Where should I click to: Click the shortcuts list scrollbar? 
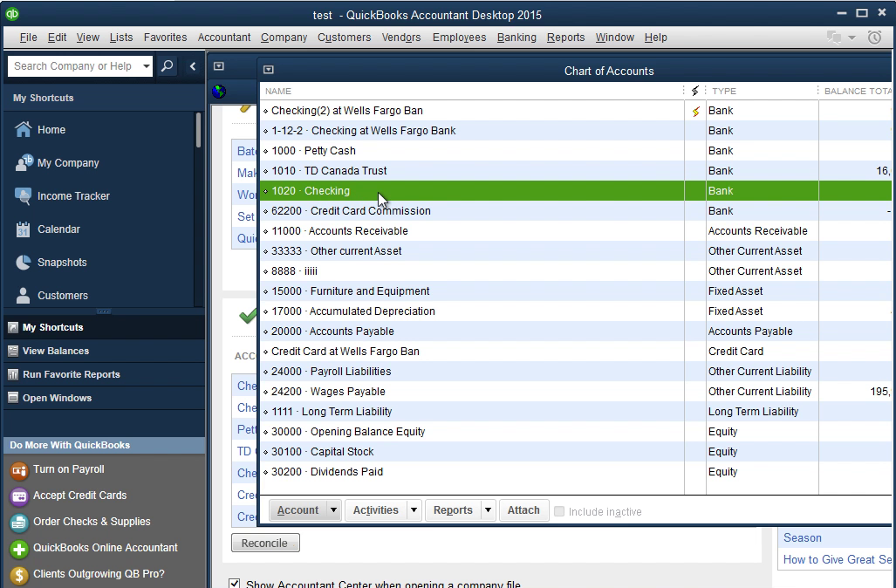(198, 130)
